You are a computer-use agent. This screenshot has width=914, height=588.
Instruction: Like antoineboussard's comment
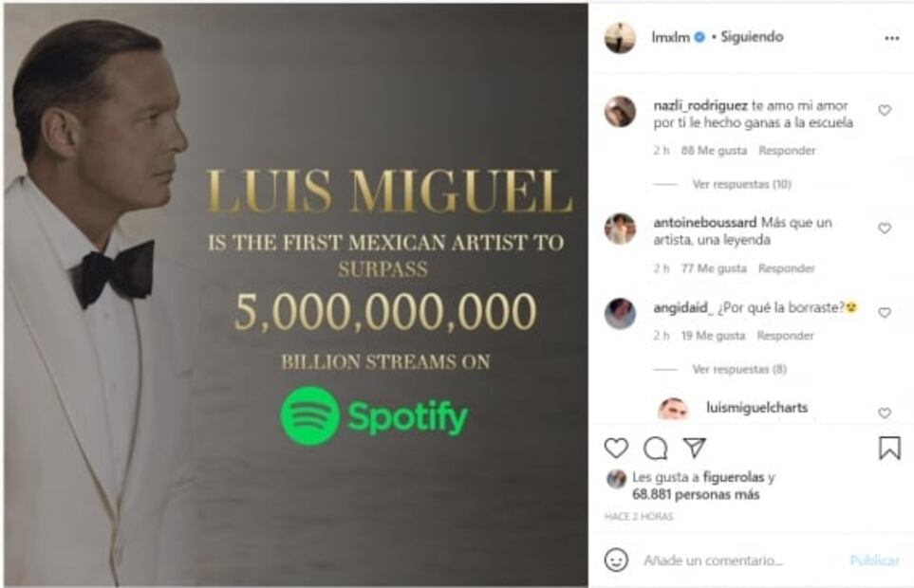[885, 229]
